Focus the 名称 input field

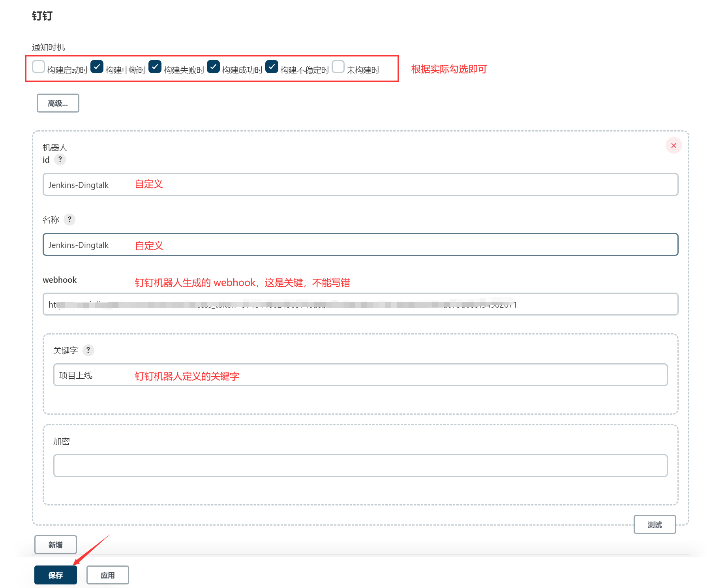click(360, 244)
